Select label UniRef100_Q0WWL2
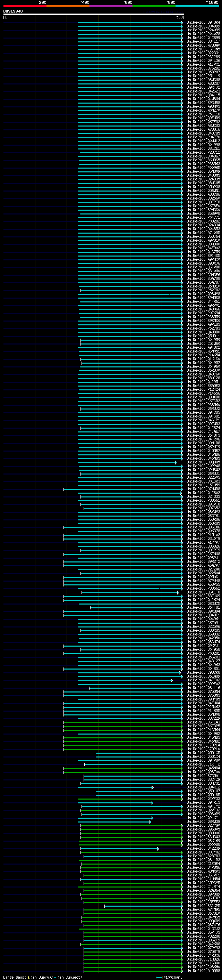This screenshot has width=222, height=980. point(203,141)
